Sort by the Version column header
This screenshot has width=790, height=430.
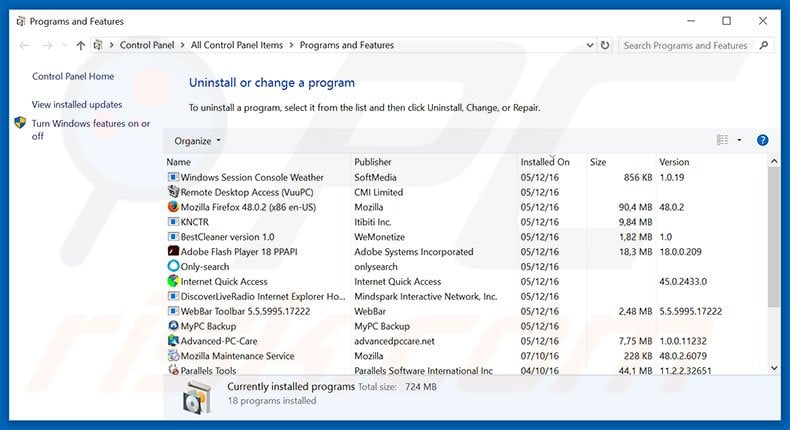click(674, 162)
